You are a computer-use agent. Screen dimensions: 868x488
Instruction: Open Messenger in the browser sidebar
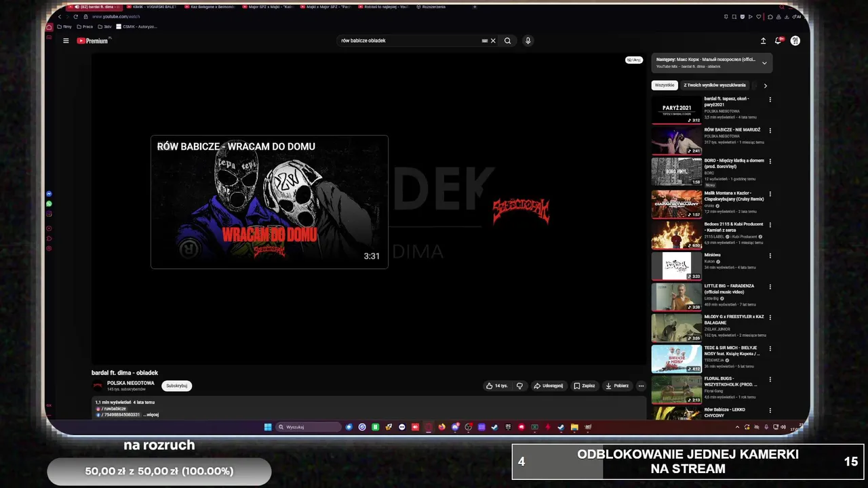pos(49,194)
